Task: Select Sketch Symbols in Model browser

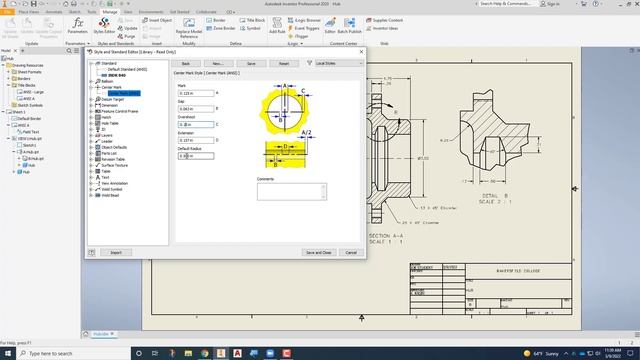Action: tap(30, 105)
